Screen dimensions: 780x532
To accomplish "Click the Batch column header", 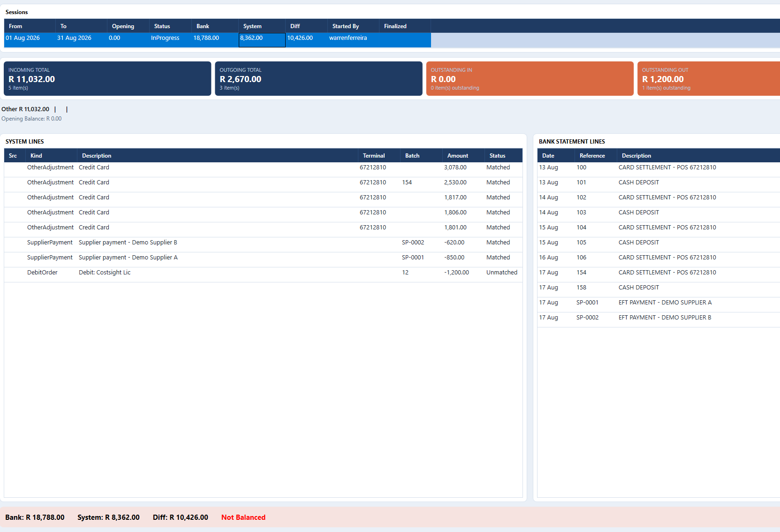I will [x=421, y=156].
